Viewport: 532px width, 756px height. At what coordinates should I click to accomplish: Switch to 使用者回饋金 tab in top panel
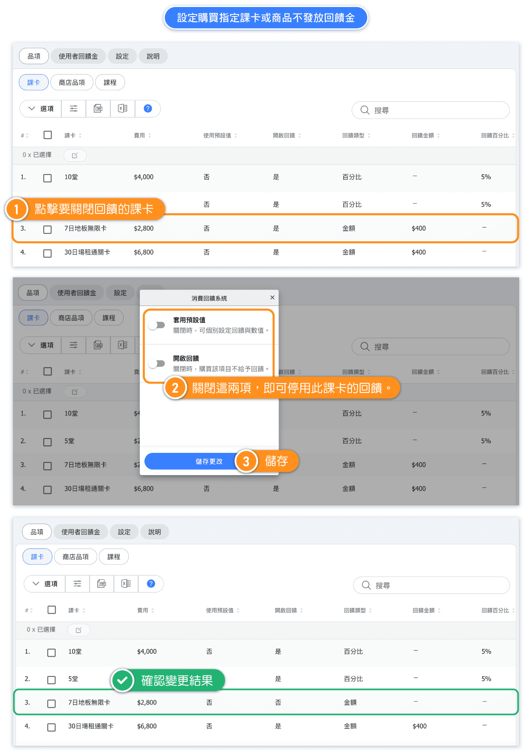click(78, 57)
